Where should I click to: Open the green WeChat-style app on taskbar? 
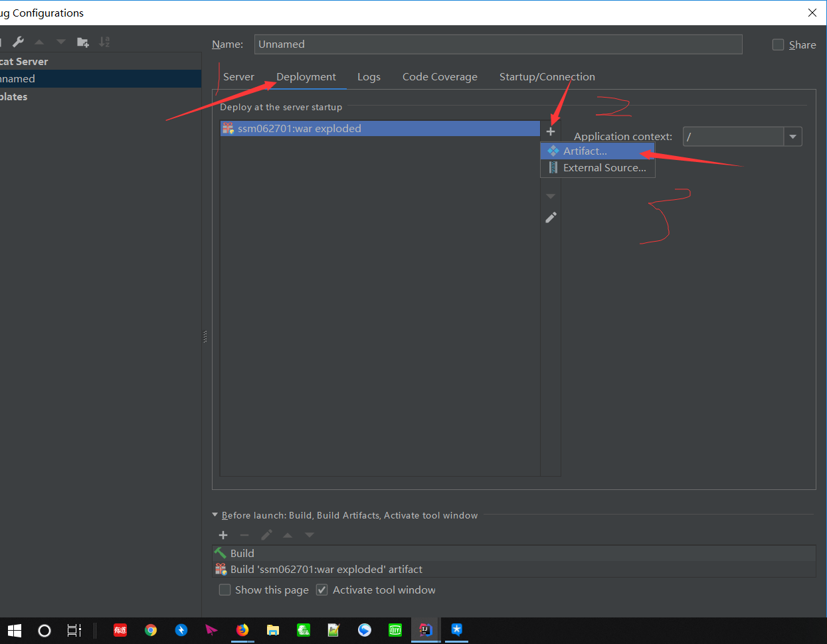pos(304,631)
